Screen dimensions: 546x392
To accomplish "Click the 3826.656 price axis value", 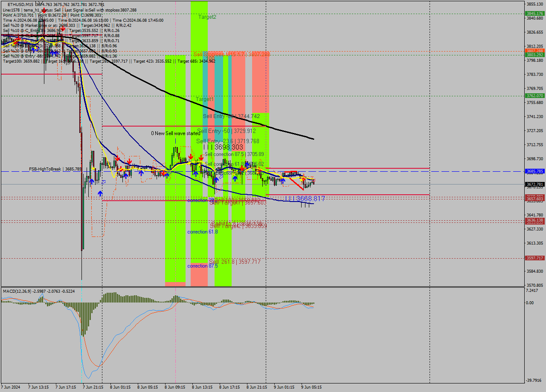I will [534, 32].
